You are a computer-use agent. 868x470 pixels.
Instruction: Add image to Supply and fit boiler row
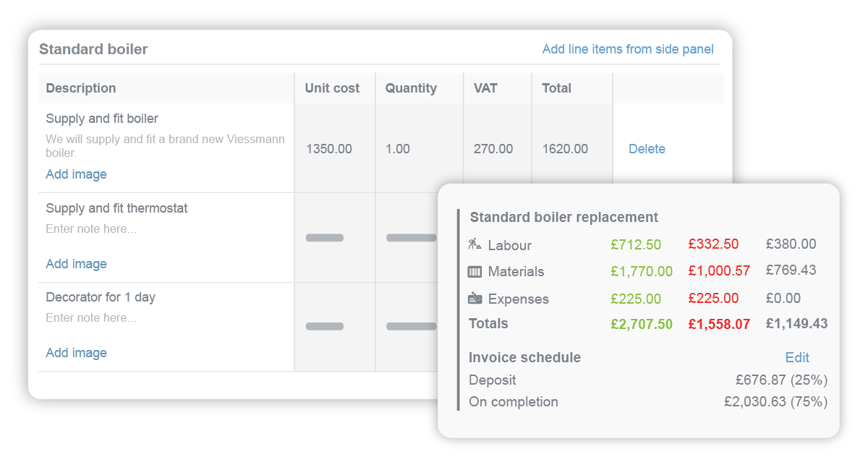76,174
